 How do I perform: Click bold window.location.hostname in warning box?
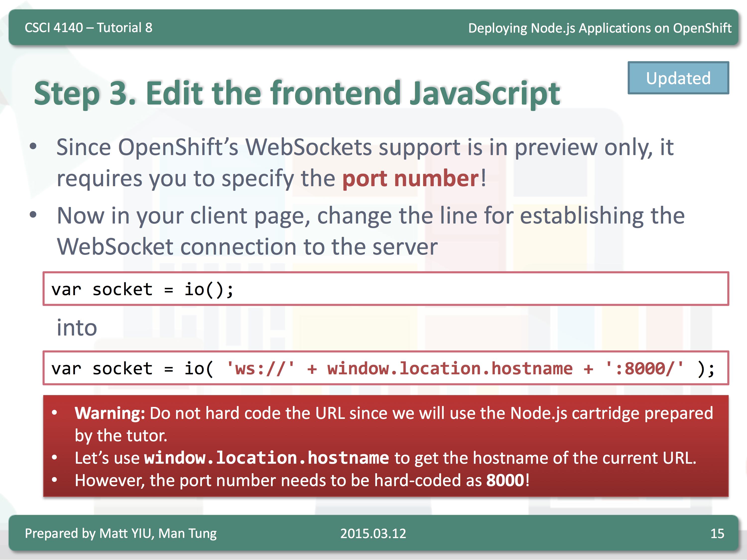click(266, 458)
